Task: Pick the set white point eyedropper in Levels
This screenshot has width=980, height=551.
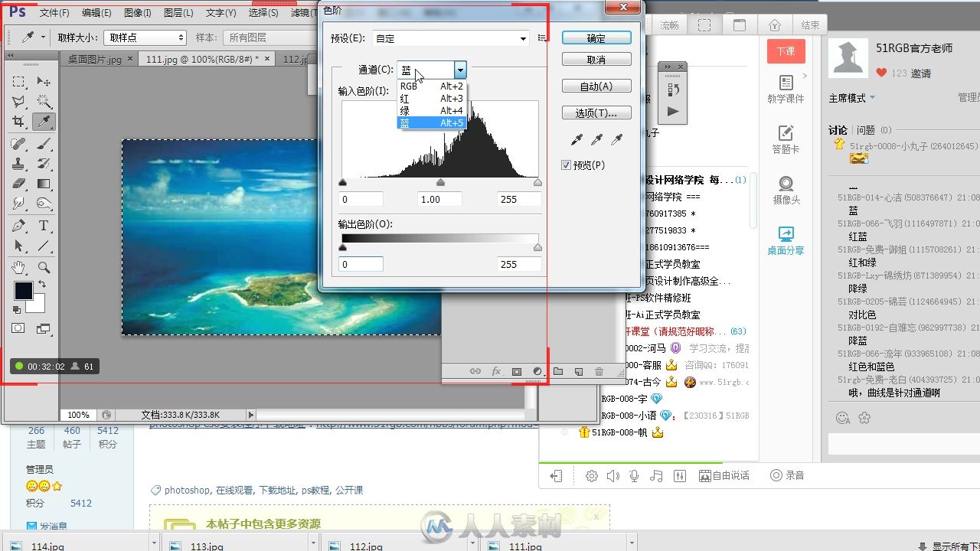Action: coord(616,139)
